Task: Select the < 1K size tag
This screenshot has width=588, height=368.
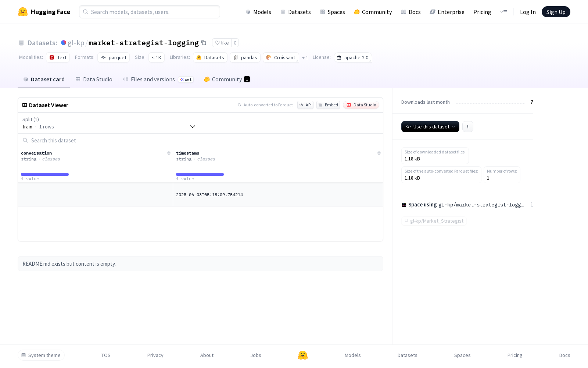Action: pyautogui.click(x=157, y=57)
